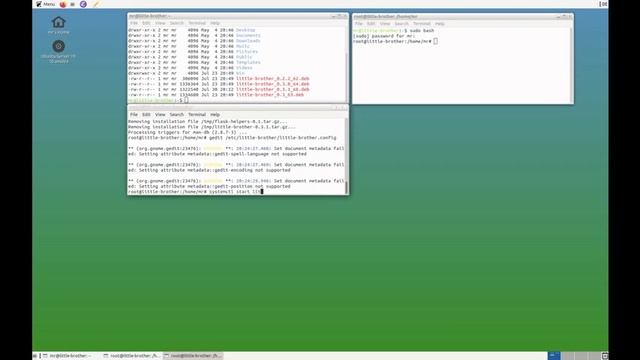This screenshot has width=640, height=360.
Task: Open Search menu in mr@little-brother terminal
Action: [176, 23]
